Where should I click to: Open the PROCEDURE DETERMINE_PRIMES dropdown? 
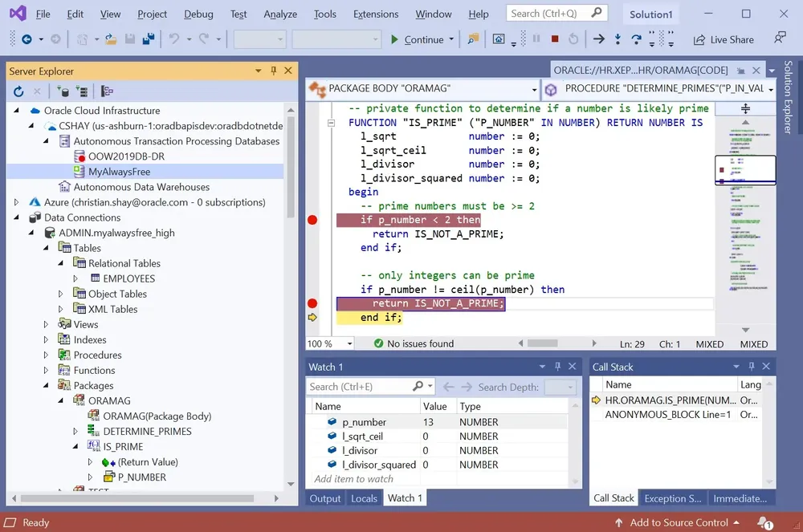771,90
